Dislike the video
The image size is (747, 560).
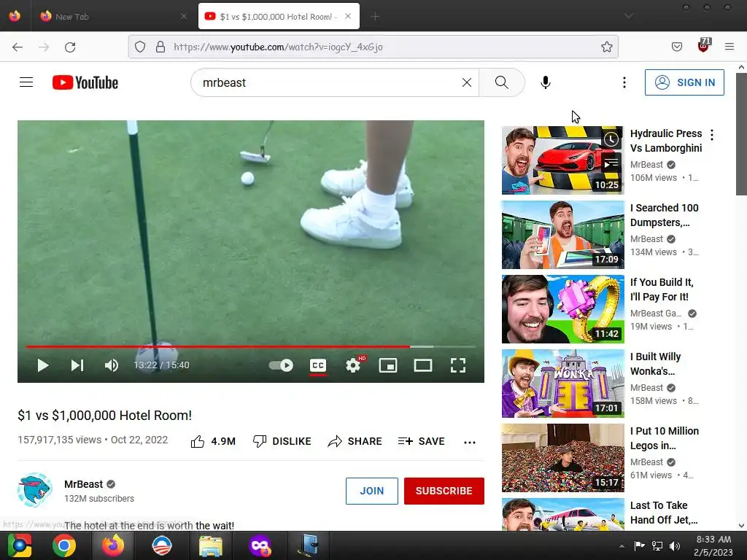282,441
